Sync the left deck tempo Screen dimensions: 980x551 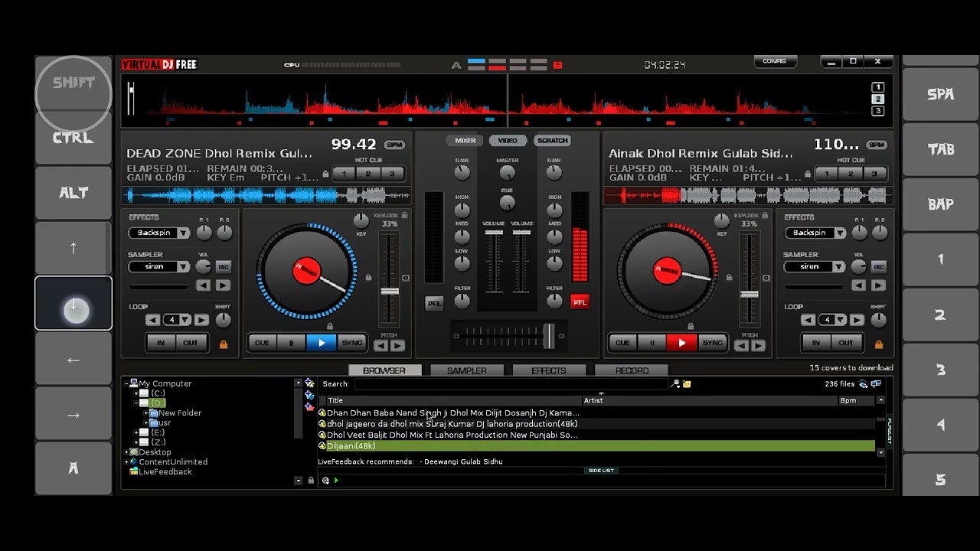pos(351,343)
